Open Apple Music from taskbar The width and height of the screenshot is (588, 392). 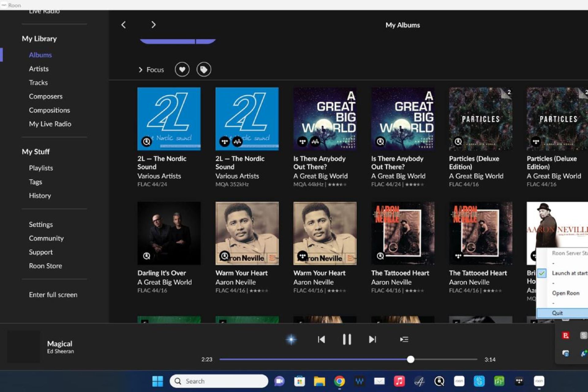[399, 381]
